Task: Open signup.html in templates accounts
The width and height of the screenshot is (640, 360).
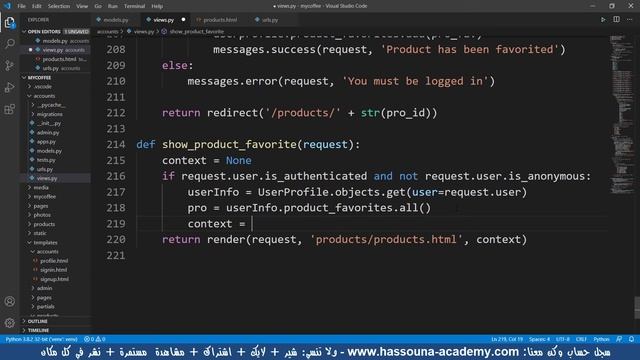Action: 56,279
